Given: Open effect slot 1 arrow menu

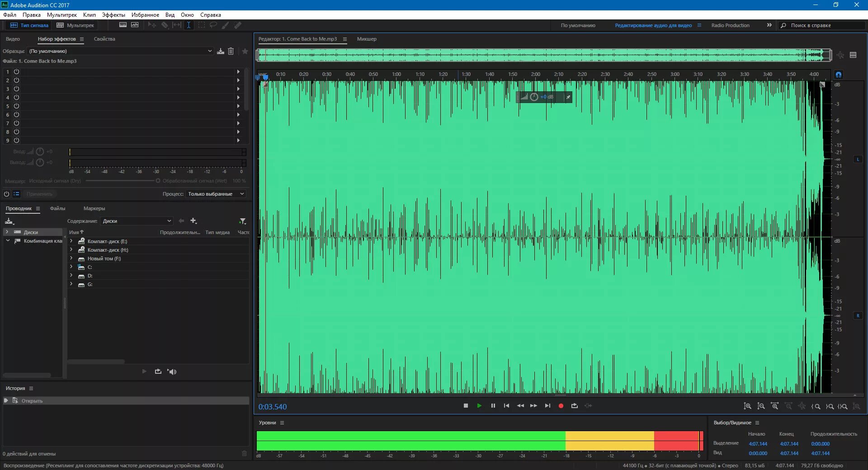Looking at the screenshot, I should click(238, 72).
